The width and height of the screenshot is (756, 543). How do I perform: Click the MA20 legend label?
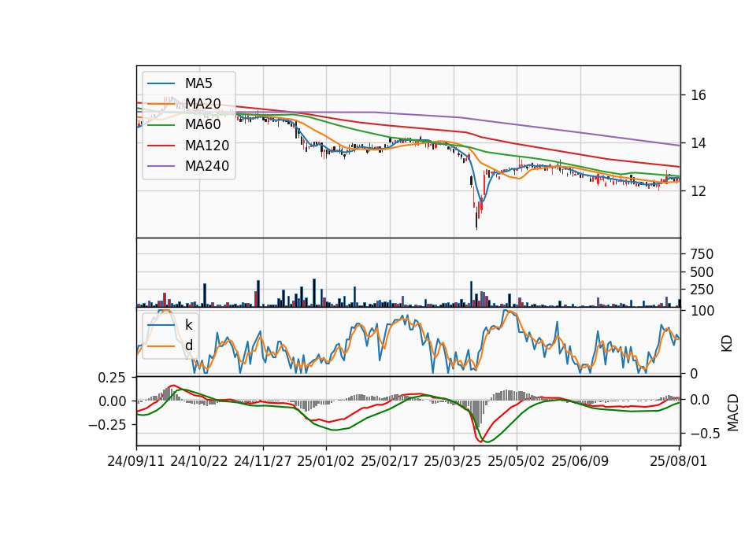pyautogui.click(x=203, y=104)
